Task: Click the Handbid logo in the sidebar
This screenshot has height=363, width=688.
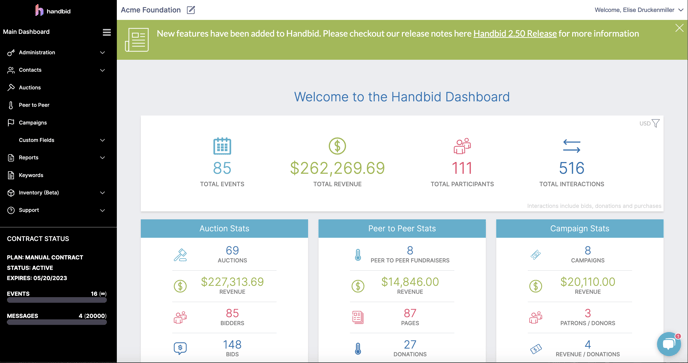Action: click(53, 10)
